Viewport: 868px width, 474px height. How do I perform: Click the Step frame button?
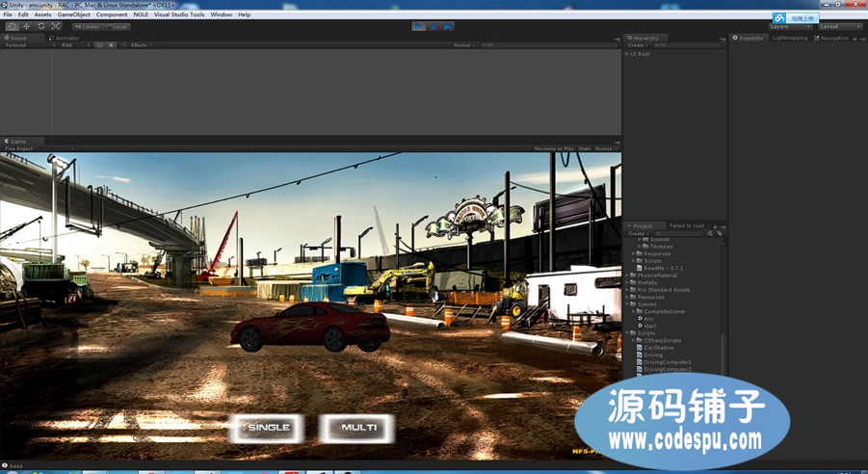[448, 27]
